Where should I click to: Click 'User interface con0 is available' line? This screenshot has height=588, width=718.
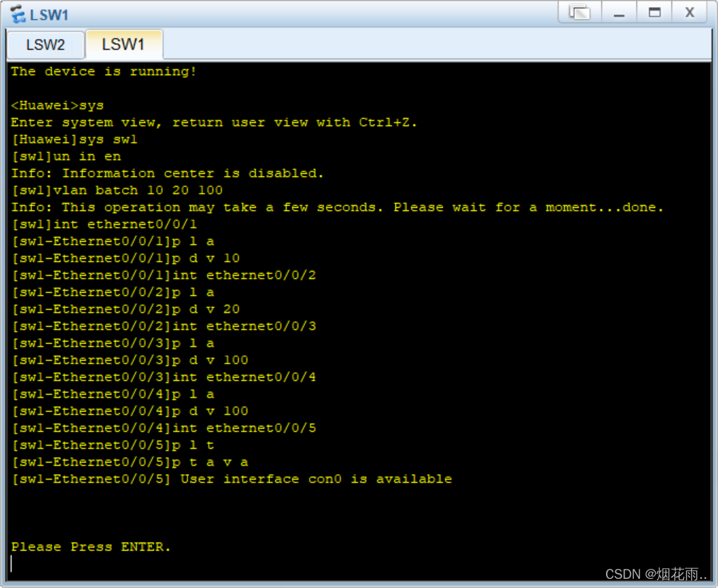coord(316,478)
